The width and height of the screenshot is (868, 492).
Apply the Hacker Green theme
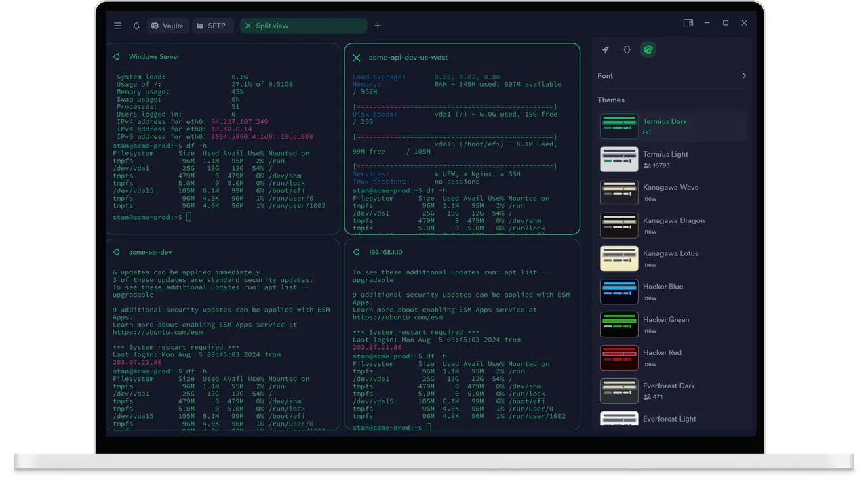(619, 325)
